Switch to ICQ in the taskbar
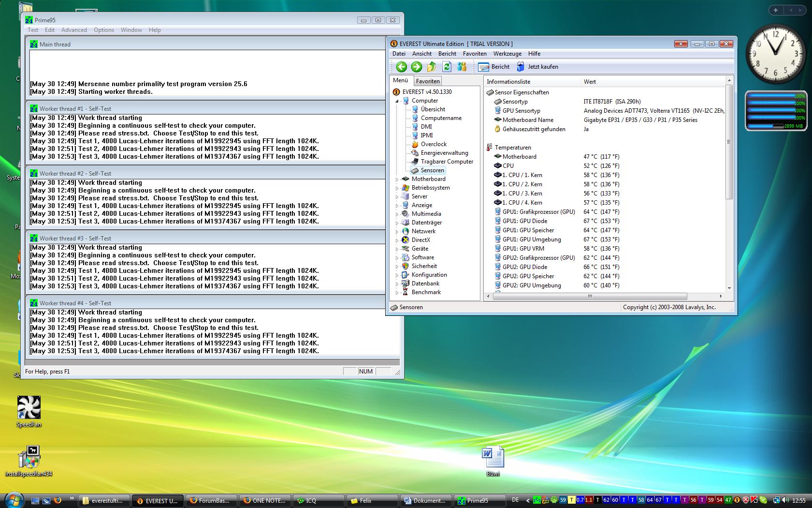The height and width of the screenshot is (508, 812). pos(318,501)
